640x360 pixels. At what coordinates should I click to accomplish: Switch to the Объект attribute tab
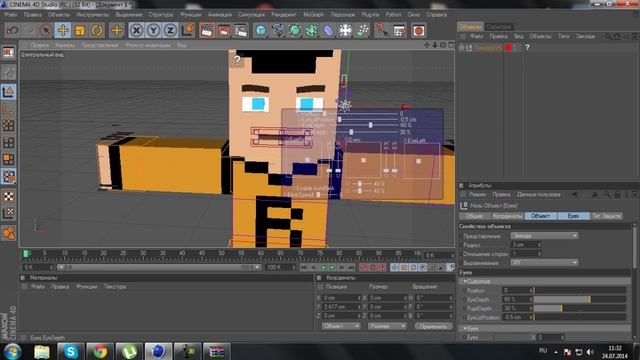point(540,216)
